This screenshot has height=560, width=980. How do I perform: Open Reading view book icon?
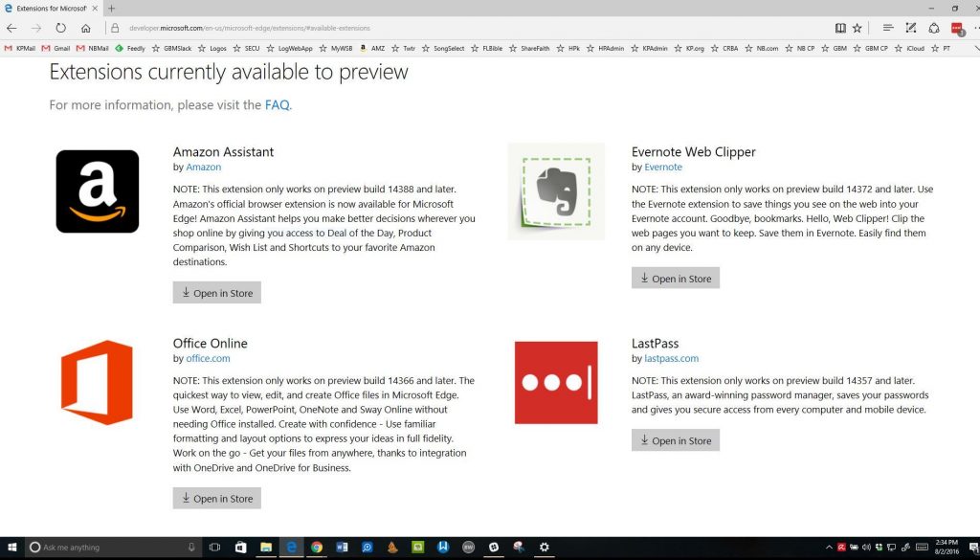[x=840, y=28]
